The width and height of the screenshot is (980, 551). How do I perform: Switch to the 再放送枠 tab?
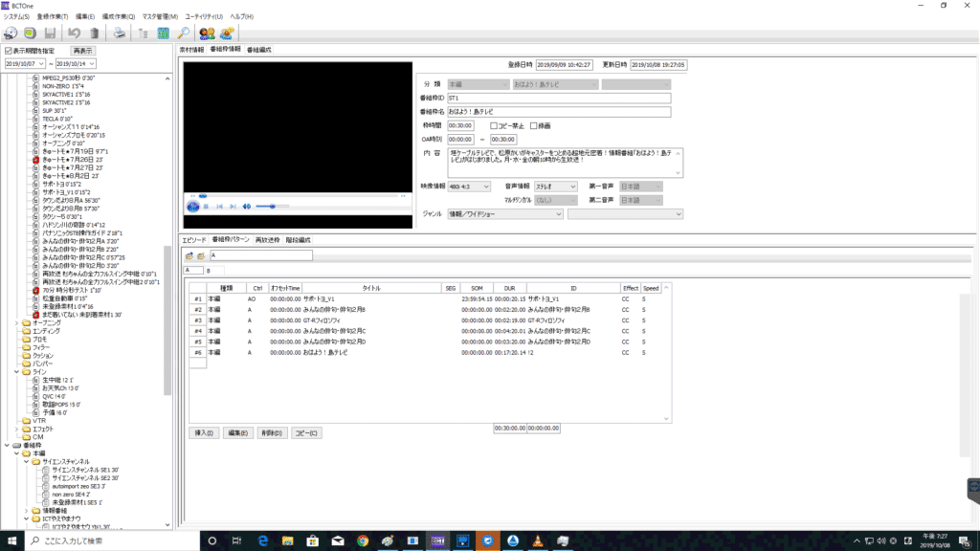click(x=268, y=240)
